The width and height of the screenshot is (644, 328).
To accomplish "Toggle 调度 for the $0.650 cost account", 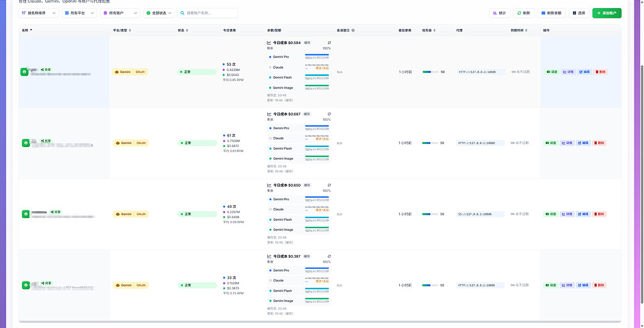I will [x=551, y=214].
